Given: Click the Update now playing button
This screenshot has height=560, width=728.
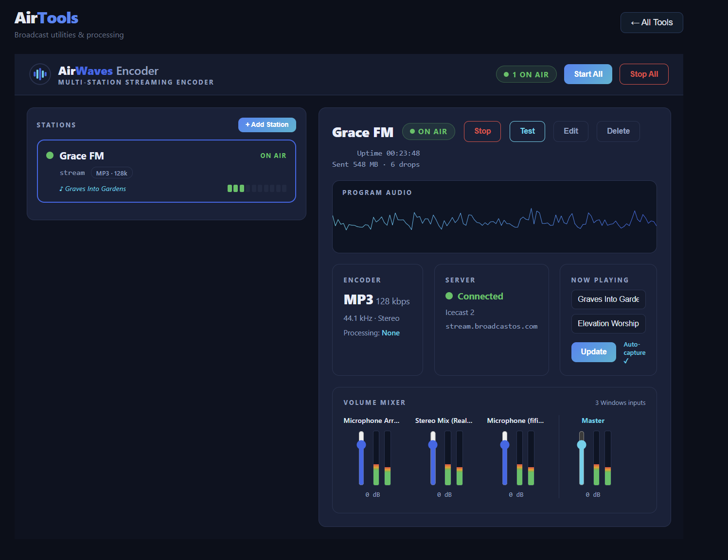Looking at the screenshot, I should click(594, 352).
